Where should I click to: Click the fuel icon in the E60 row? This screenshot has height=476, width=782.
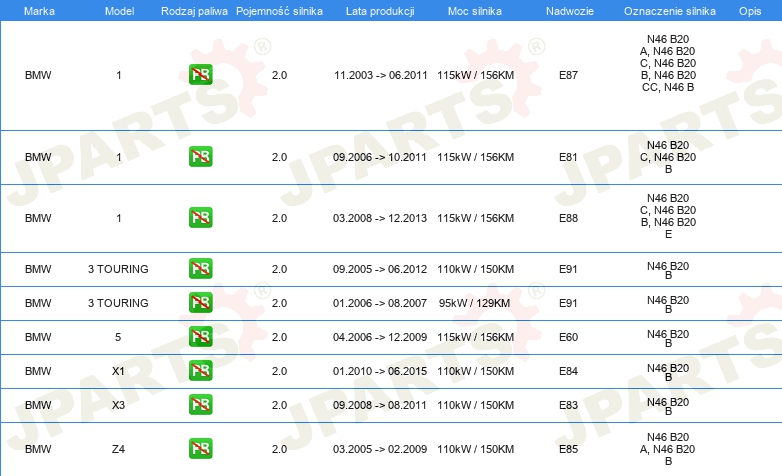(200, 336)
